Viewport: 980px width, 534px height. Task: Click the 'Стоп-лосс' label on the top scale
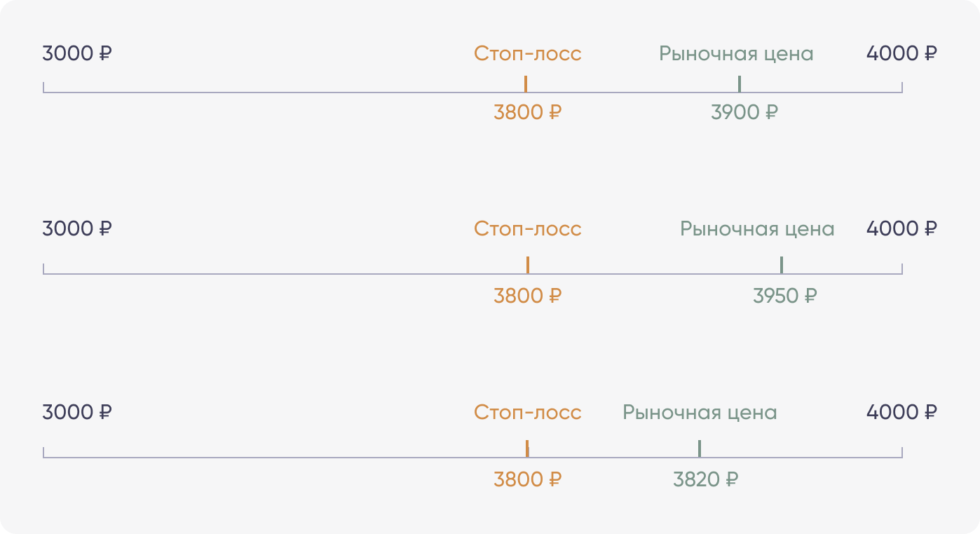[528, 54]
